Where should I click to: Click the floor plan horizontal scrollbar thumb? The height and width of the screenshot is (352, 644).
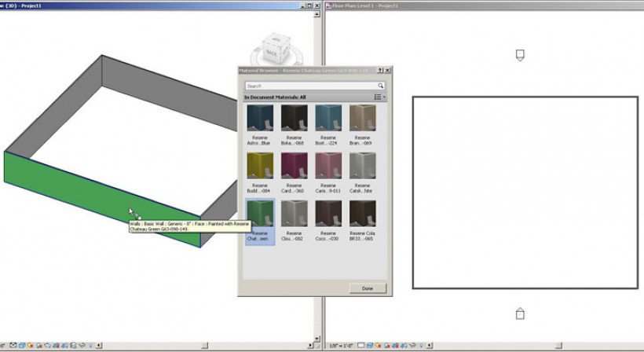(x=558, y=346)
